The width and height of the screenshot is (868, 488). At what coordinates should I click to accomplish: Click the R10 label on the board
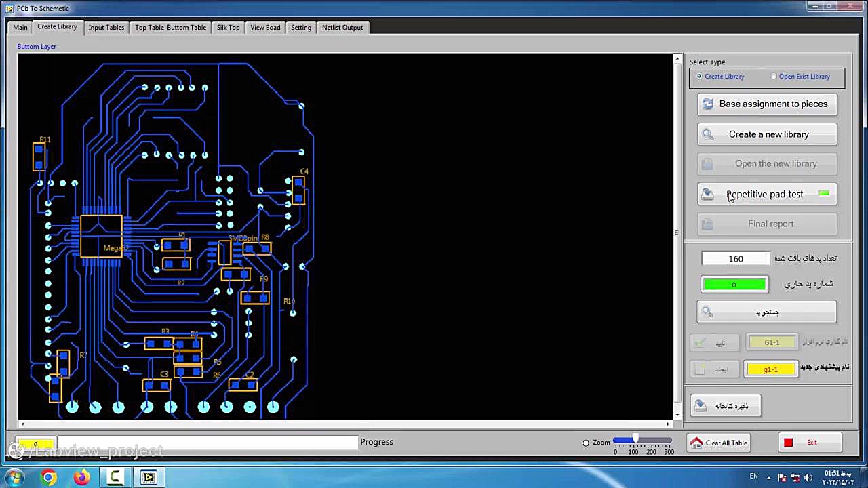[290, 302]
